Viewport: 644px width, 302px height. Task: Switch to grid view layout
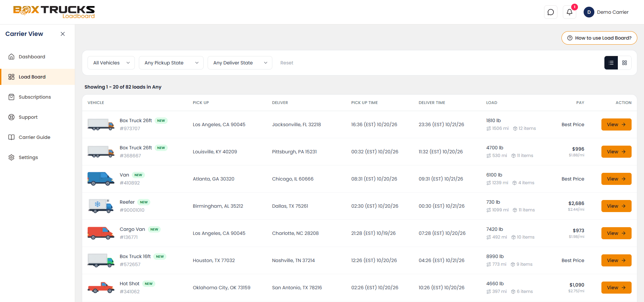[625, 63]
